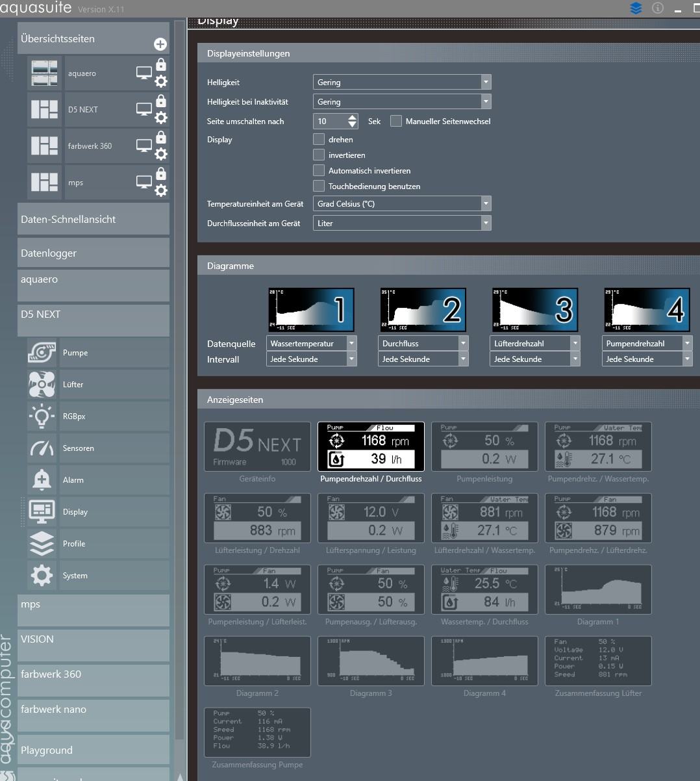Viewport: 700px width, 781px height.
Task: Toggle the Diagramm 1 display page
Action: click(x=598, y=589)
